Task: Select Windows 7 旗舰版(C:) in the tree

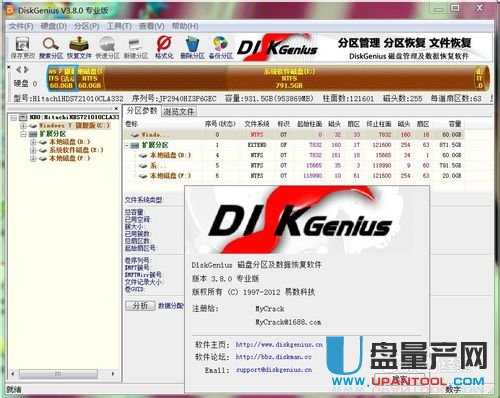Action: (x=74, y=126)
